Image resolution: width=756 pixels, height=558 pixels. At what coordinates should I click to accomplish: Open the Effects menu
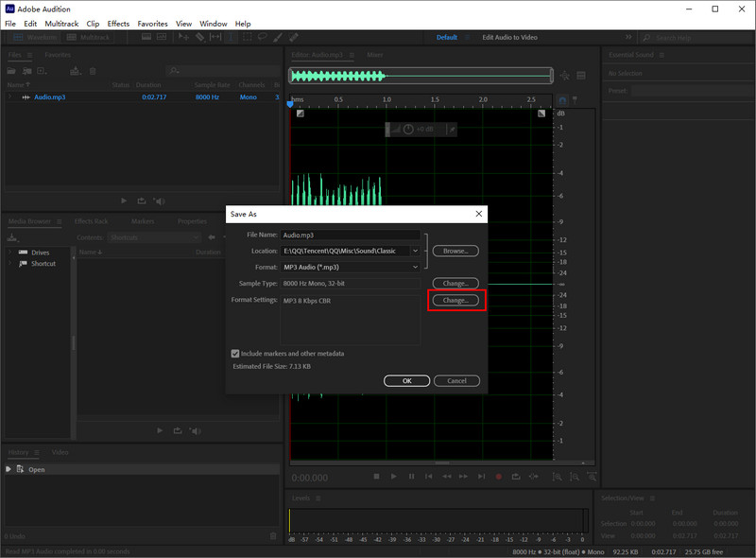[118, 24]
